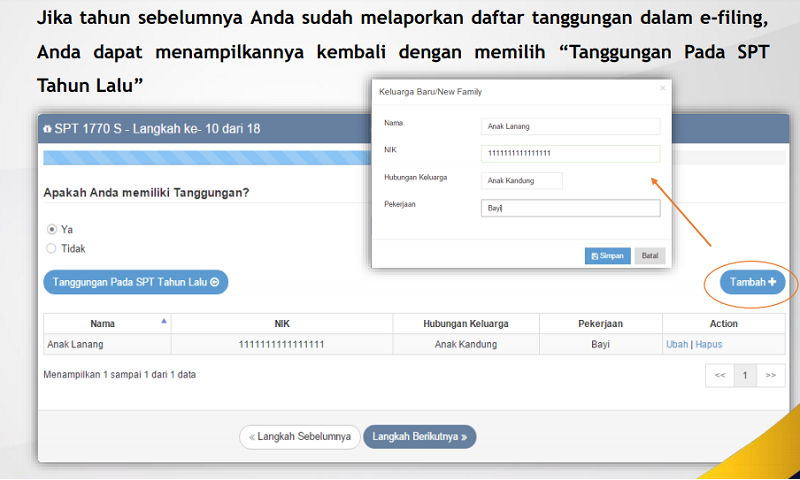Go back with Langkah Sebelumnya

tap(299, 437)
